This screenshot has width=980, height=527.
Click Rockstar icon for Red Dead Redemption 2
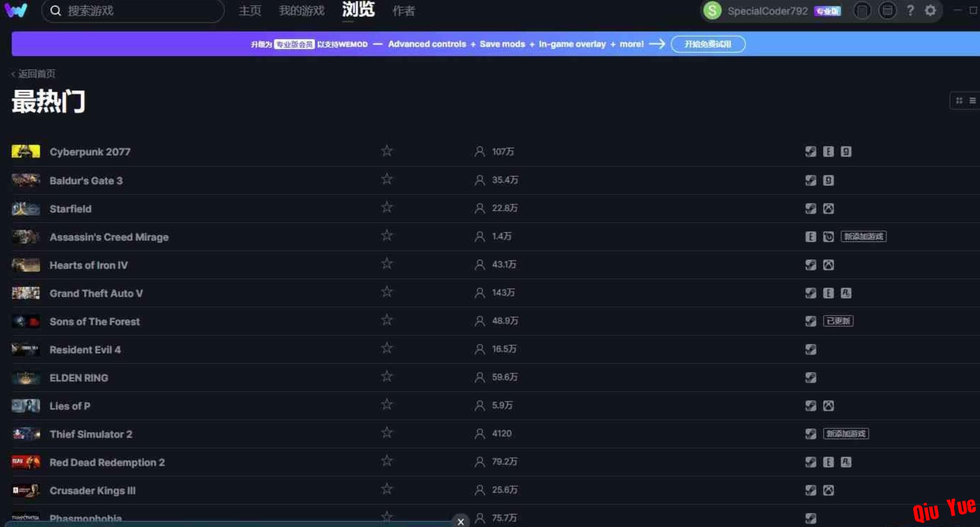846,462
